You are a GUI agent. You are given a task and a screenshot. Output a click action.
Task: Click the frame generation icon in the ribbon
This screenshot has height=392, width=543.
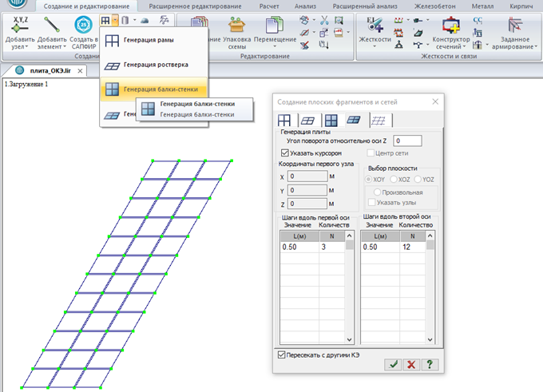coord(105,21)
